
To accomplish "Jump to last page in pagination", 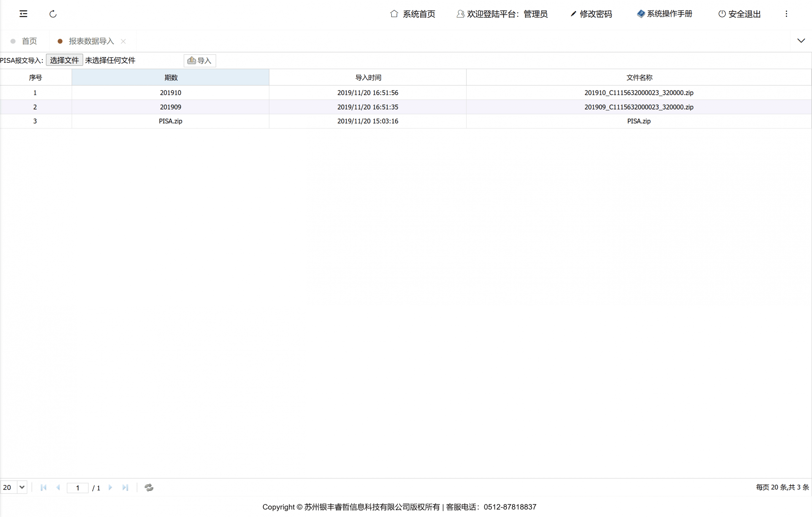I will [x=125, y=487].
